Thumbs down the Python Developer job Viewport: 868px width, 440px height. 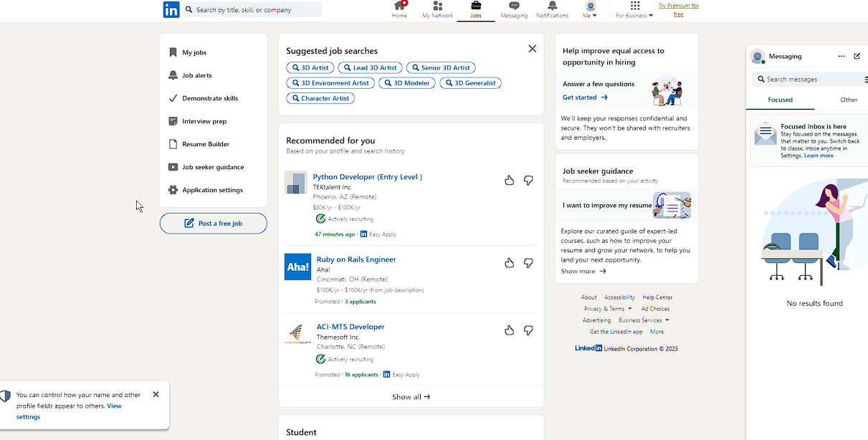[528, 181]
